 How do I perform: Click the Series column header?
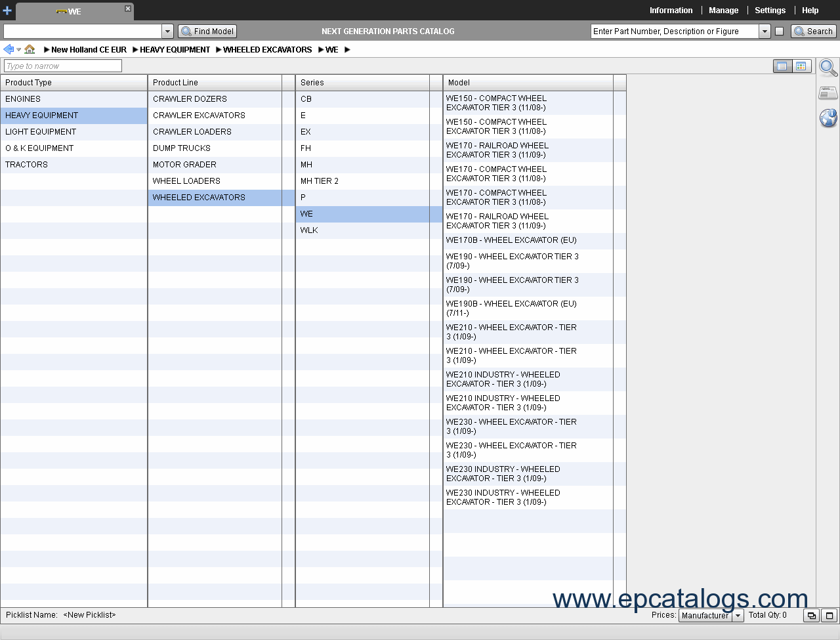point(362,83)
